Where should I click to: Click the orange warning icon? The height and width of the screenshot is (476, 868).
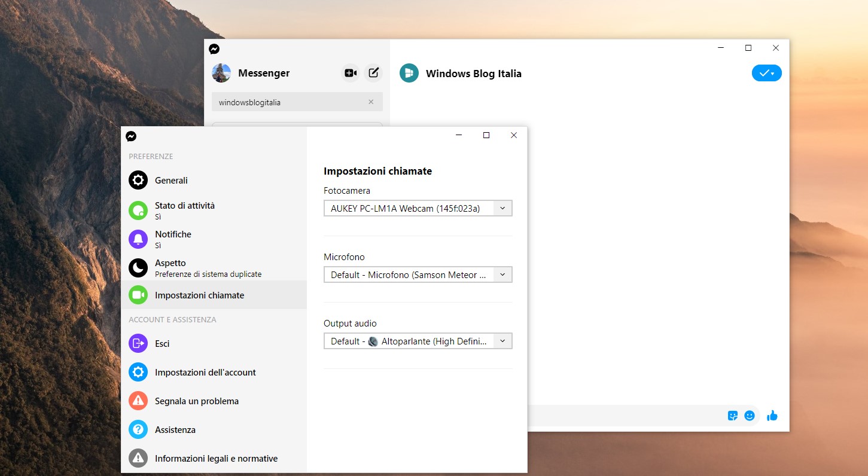138,401
